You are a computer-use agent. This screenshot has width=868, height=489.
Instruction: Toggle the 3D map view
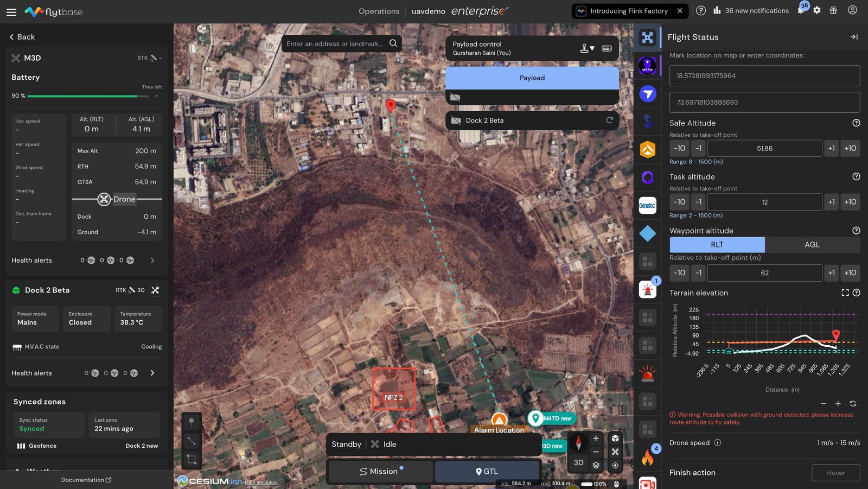click(578, 463)
